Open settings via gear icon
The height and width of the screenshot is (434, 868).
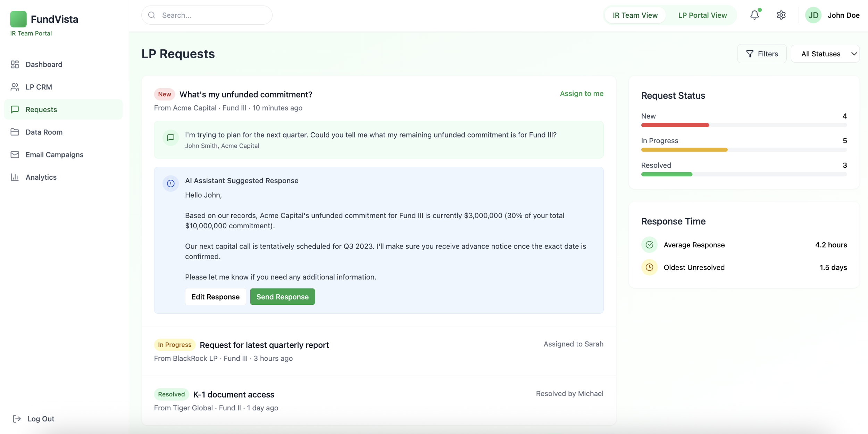click(781, 15)
